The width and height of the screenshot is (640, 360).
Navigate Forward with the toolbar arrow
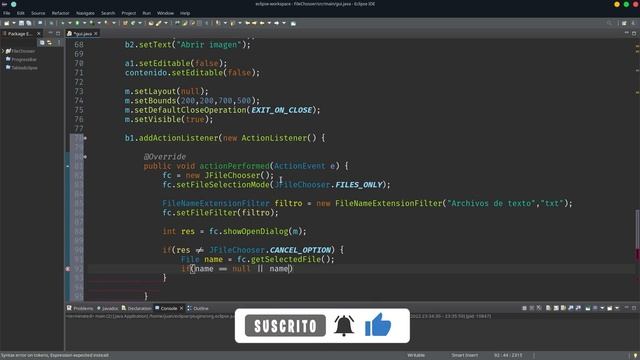pyautogui.click(x=276, y=23)
